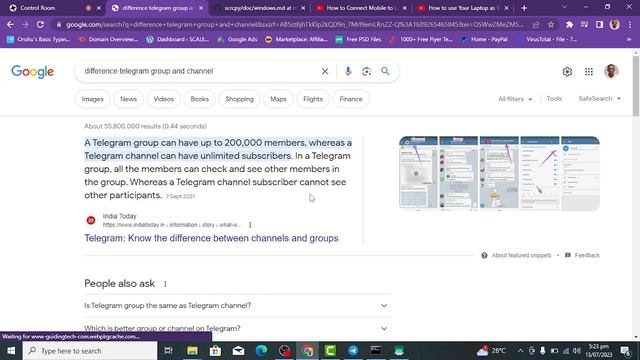Show hidden system tray icons
This screenshot has width=640, height=360.
(x=520, y=351)
